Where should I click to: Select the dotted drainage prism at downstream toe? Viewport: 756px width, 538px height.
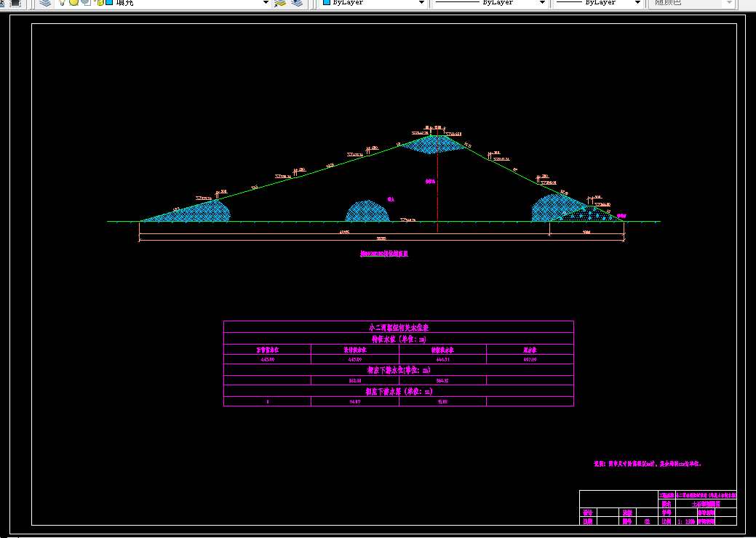(589, 214)
